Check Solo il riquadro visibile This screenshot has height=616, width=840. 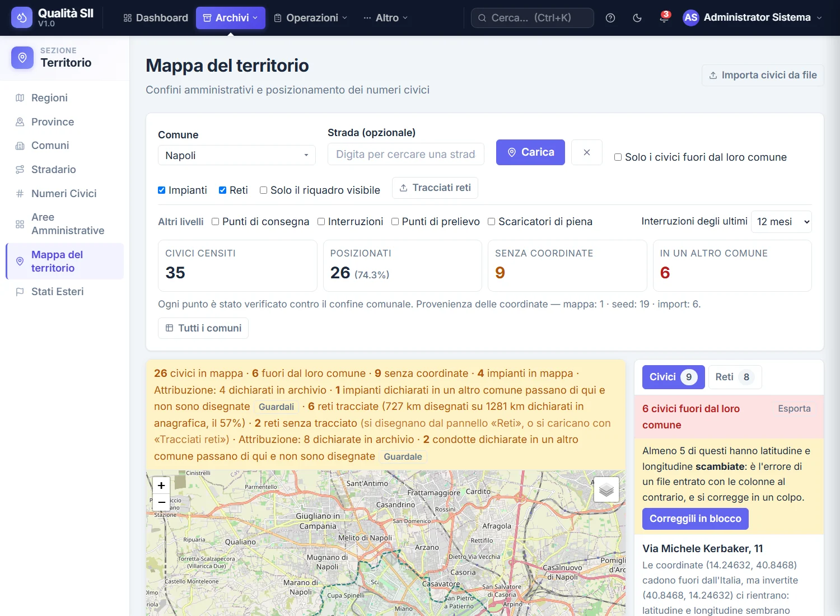[264, 190]
